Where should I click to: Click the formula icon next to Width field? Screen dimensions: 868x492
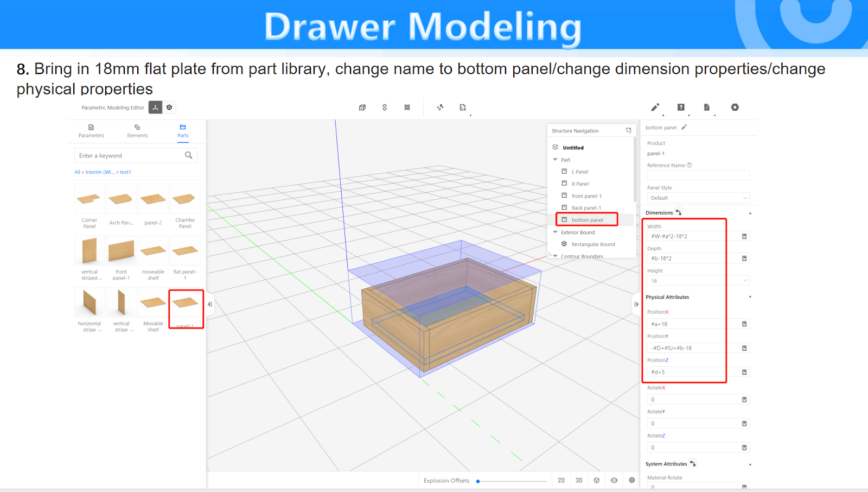coord(744,236)
